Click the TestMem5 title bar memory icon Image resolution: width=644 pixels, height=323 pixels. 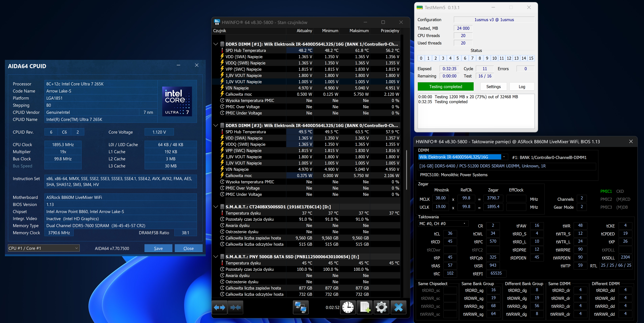coord(420,7)
